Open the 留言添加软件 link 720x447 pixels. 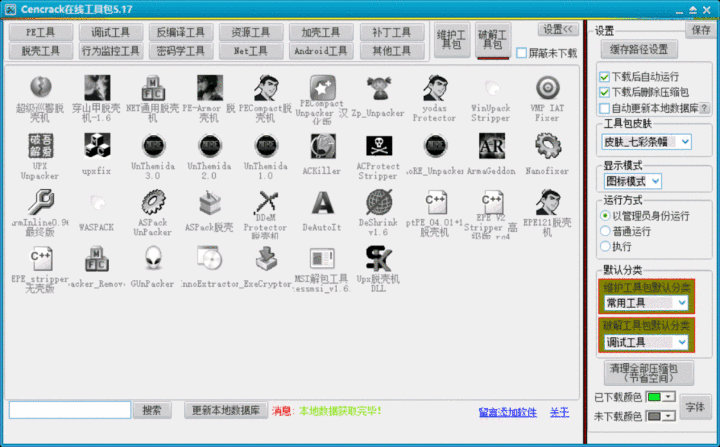click(x=507, y=413)
